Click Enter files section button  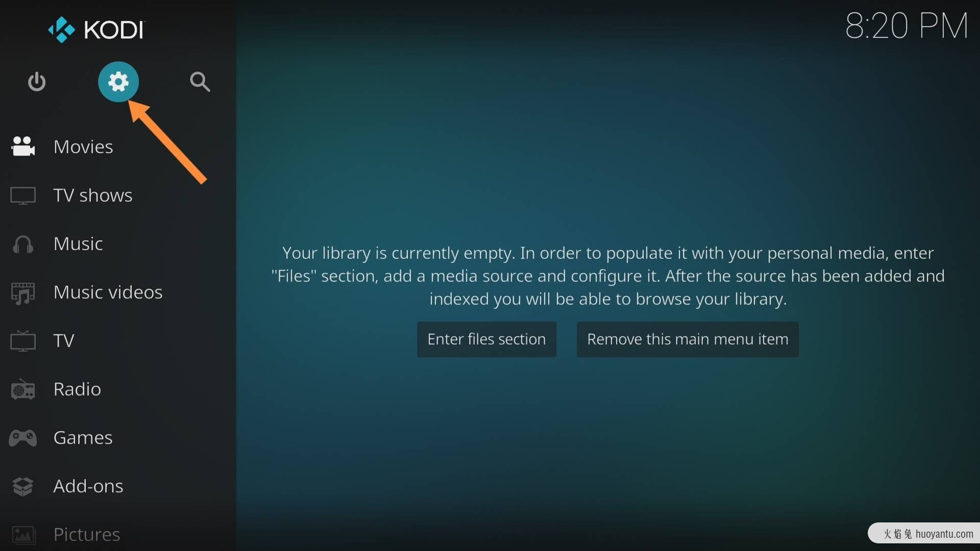[x=486, y=339]
